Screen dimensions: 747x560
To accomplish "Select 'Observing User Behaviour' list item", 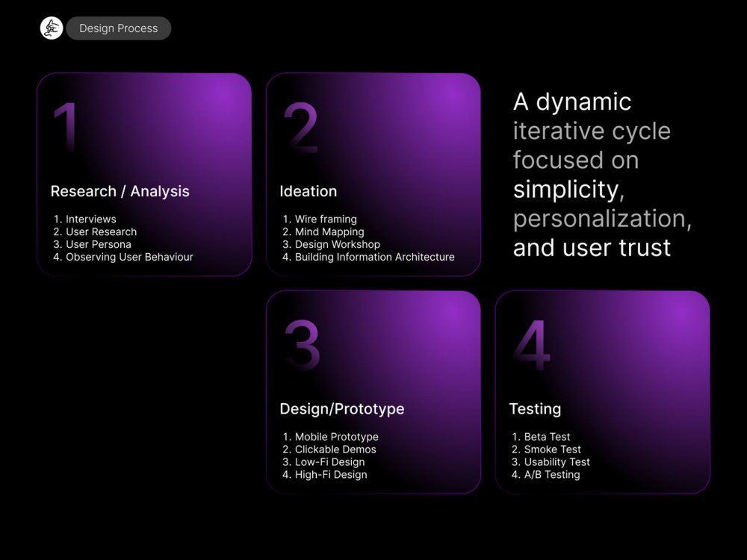I will click(123, 257).
